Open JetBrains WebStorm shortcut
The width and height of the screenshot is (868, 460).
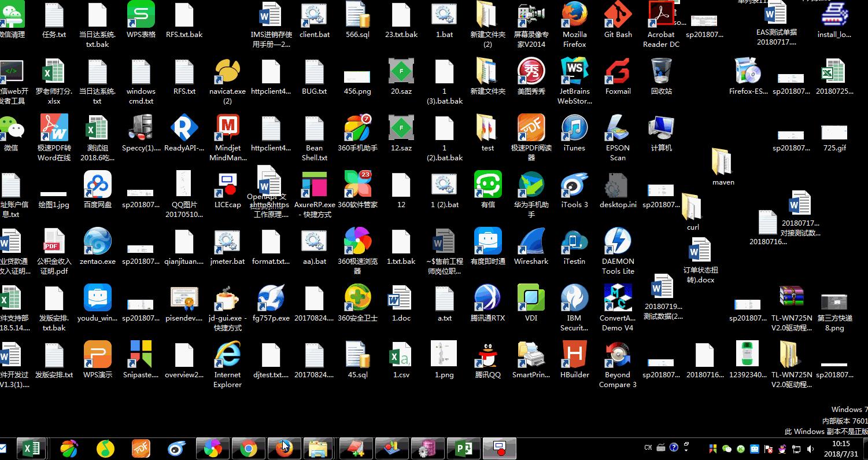pyautogui.click(x=574, y=72)
